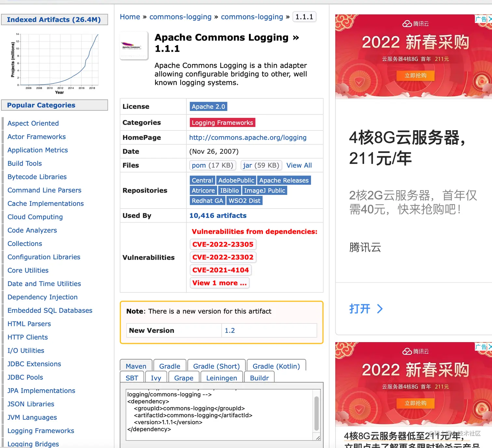Click View All files link
Viewport: 492px width, 448px height.
coord(299,165)
